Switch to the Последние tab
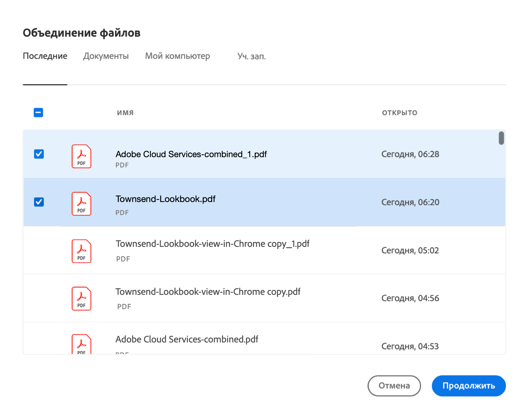 point(45,56)
